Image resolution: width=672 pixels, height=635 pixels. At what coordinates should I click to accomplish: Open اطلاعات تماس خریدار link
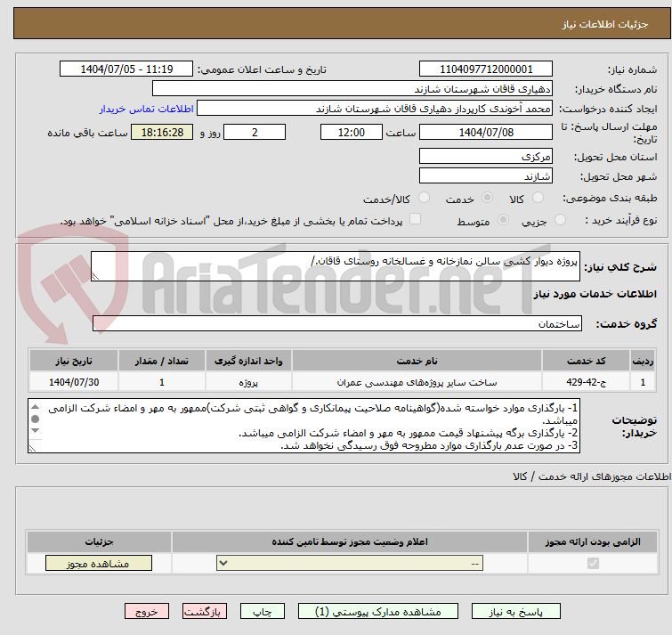click(x=147, y=109)
